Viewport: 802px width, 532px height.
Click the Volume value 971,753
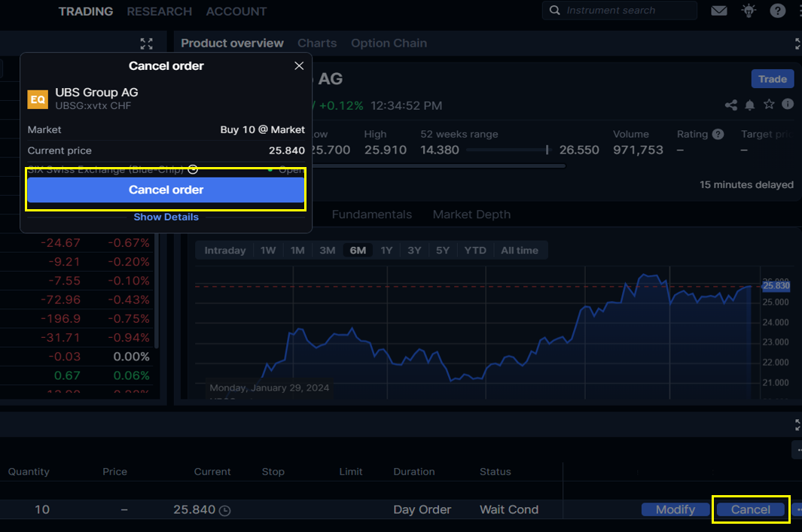tap(638, 150)
